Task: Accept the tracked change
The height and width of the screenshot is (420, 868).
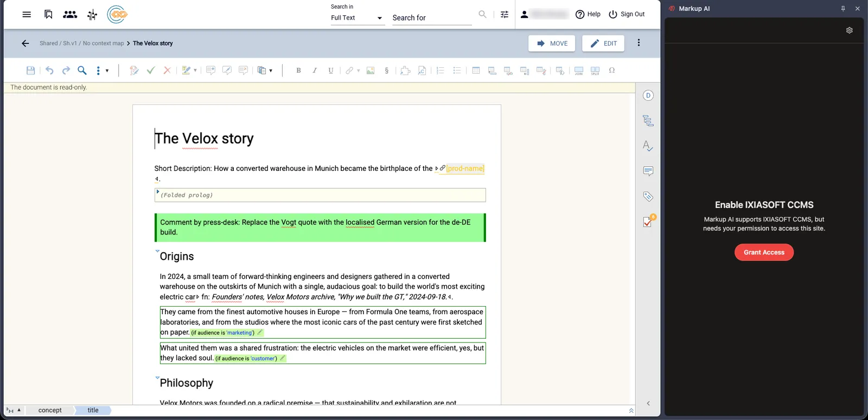Action: click(x=151, y=71)
